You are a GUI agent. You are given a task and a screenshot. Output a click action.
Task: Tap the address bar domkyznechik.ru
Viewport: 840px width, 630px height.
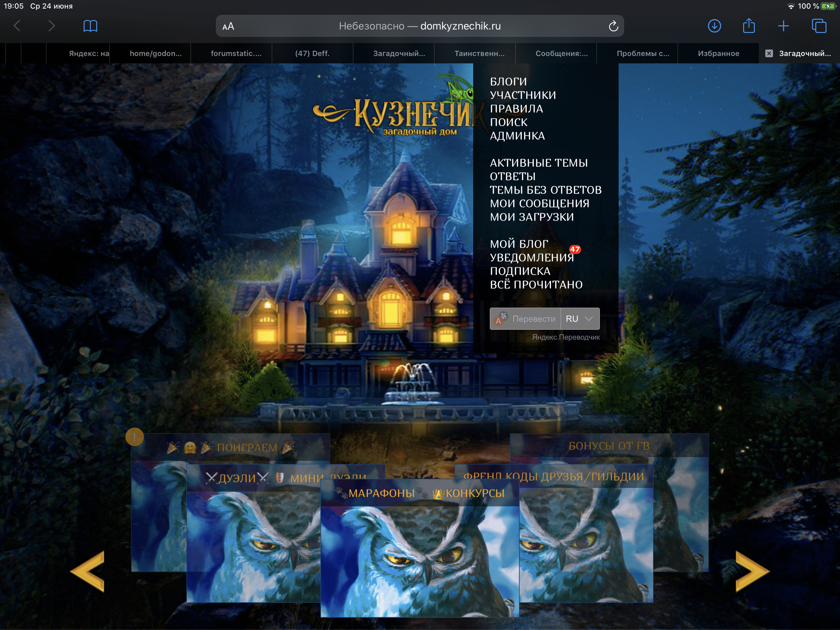click(x=420, y=26)
